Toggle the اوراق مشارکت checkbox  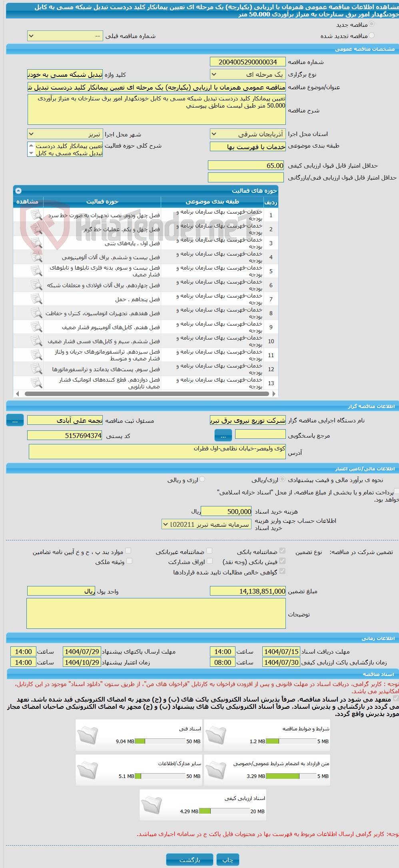pos(209,561)
